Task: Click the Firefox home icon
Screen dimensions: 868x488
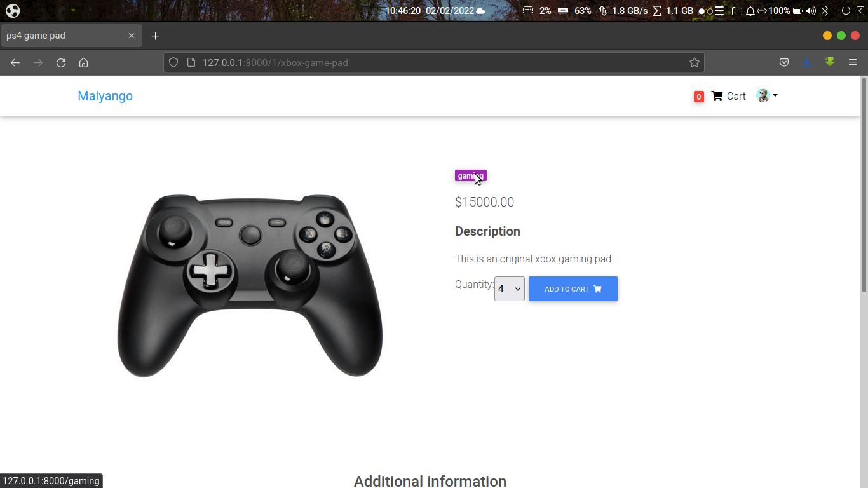Action: pyautogui.click(x=83, y=62)
